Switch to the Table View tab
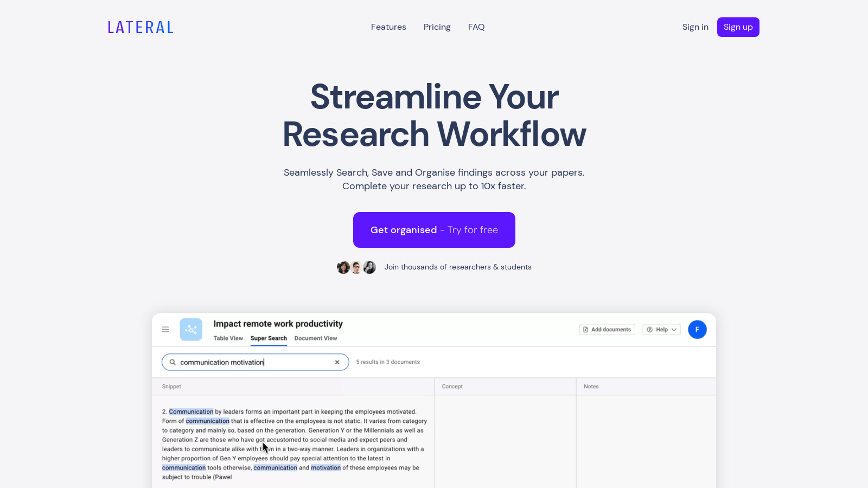This screenshot has height=488, width=868. point(228,338)
